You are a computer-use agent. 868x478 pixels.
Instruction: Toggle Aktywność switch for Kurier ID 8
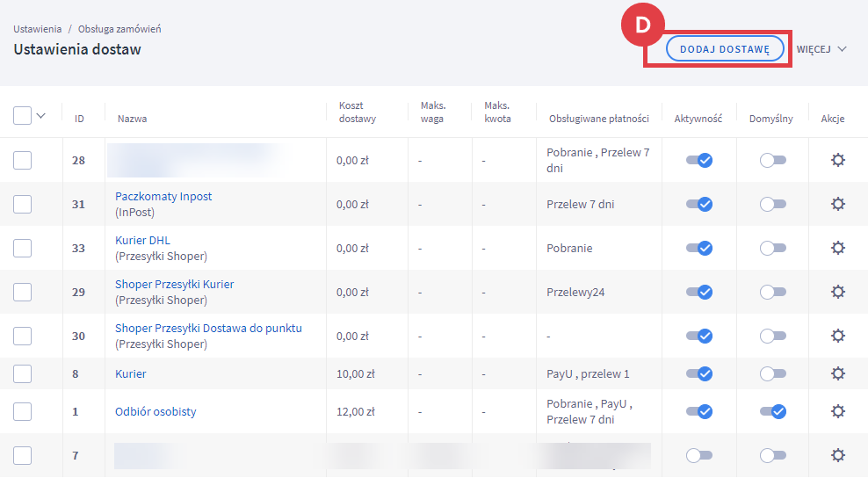coord(699,373)
